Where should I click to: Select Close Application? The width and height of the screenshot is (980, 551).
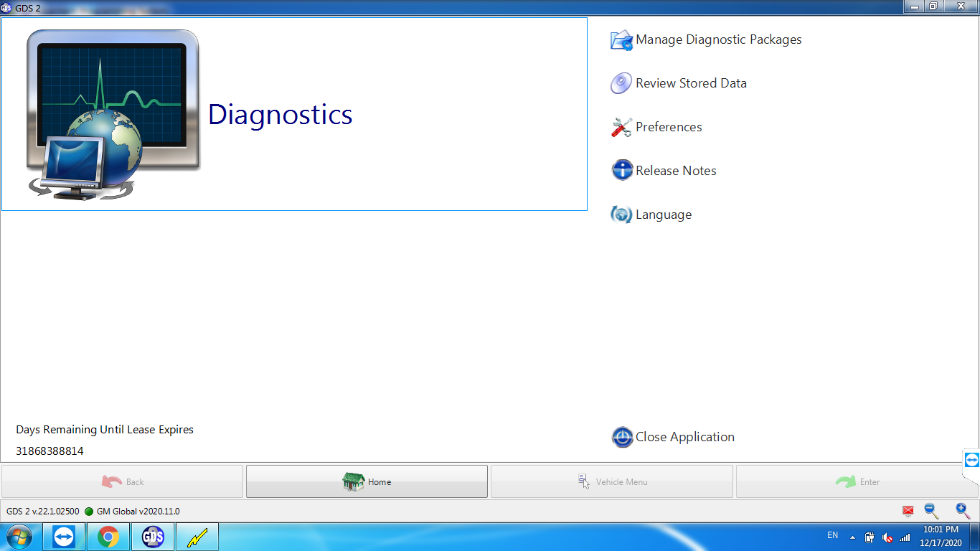(x=685, y=437)
